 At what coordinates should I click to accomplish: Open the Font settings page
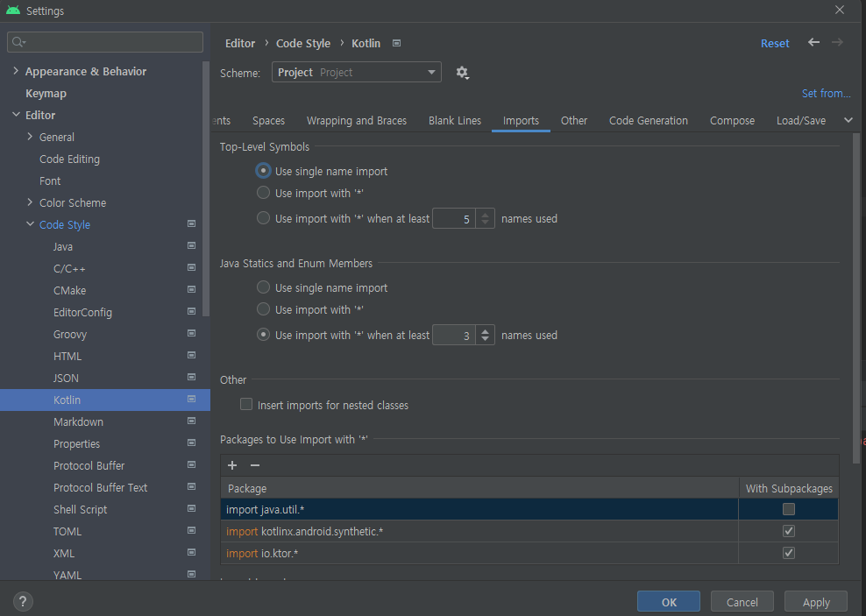coord(50,181)
